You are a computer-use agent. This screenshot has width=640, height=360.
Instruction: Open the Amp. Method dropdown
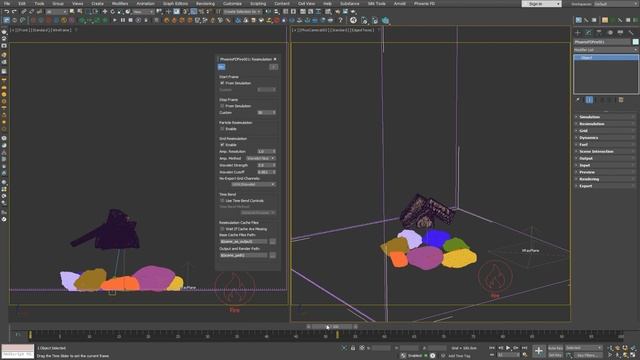[x=260, y=158]
